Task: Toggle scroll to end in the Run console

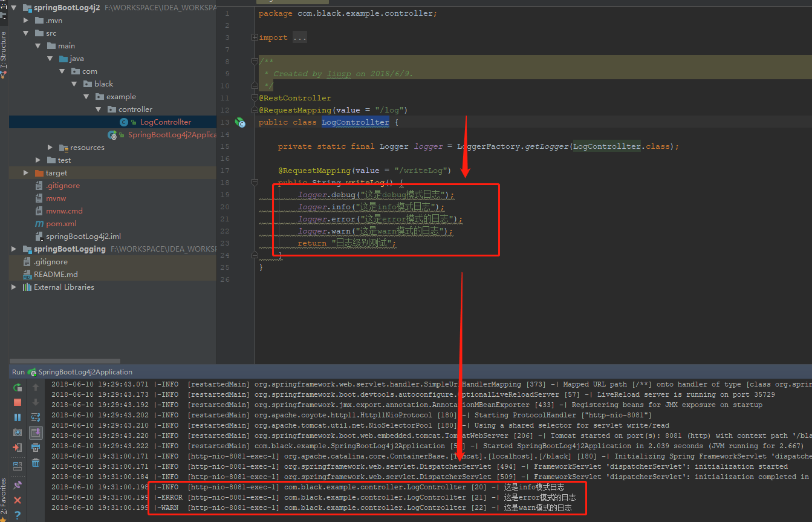Action: [36, 432]
